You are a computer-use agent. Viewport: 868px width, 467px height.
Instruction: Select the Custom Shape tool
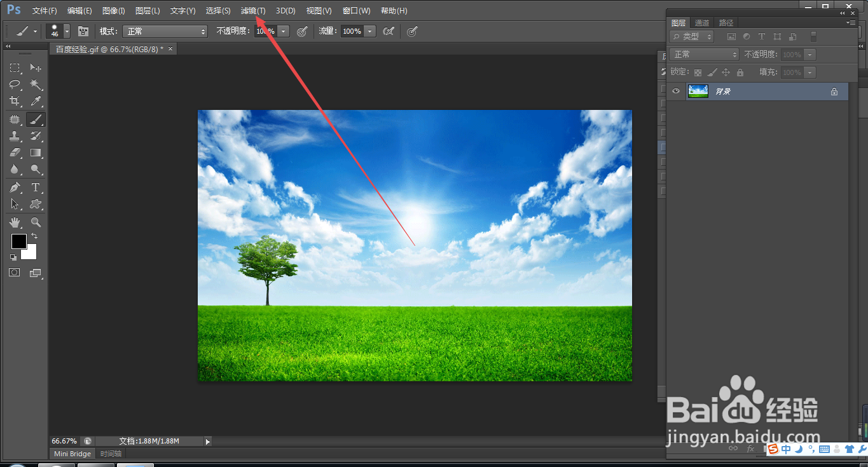coord(36,204)
